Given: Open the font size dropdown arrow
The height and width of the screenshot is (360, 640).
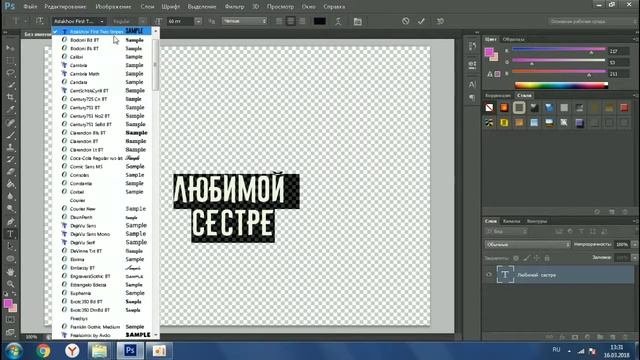Looking at the screenshot, I should [198, 21].
